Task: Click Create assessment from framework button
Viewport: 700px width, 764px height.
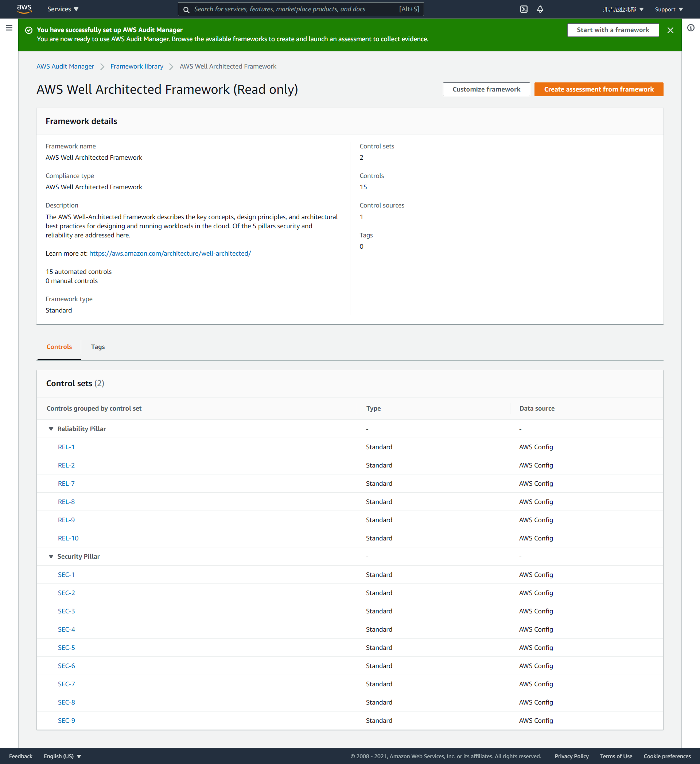Action: [599, 89]
